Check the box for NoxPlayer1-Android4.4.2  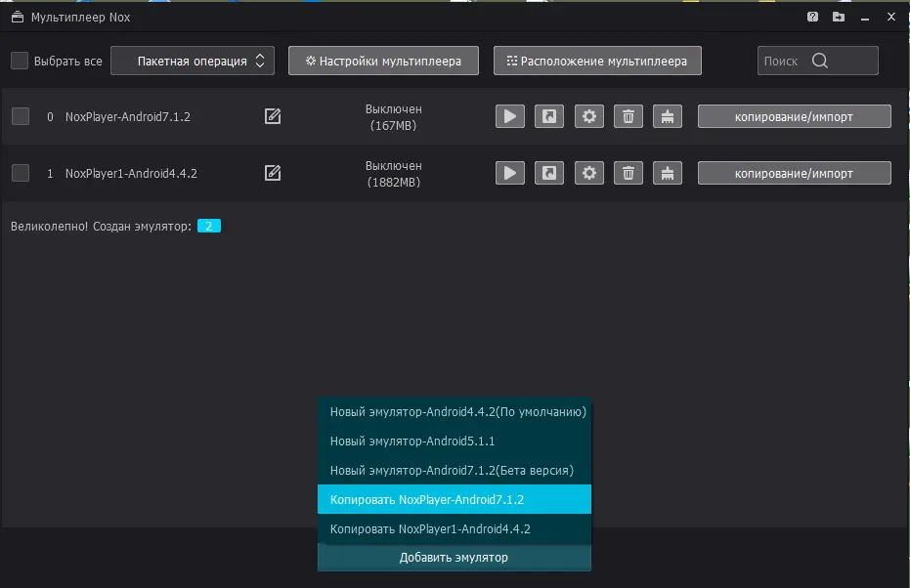[x=21, y=173]
